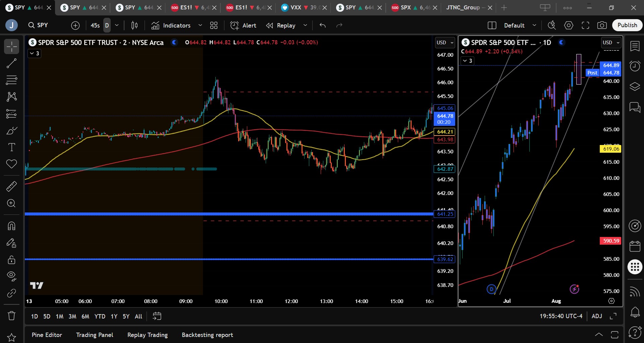Select the trend line drawing tool
Viewport: 644px width, 343px height.
click(11, 63)
